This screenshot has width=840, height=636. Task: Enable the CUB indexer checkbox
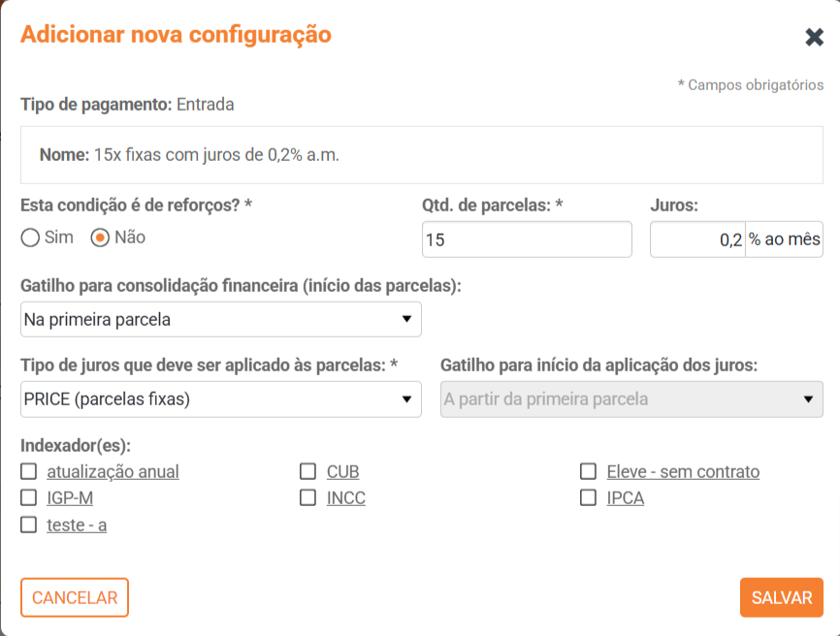(x=308, y=472)
